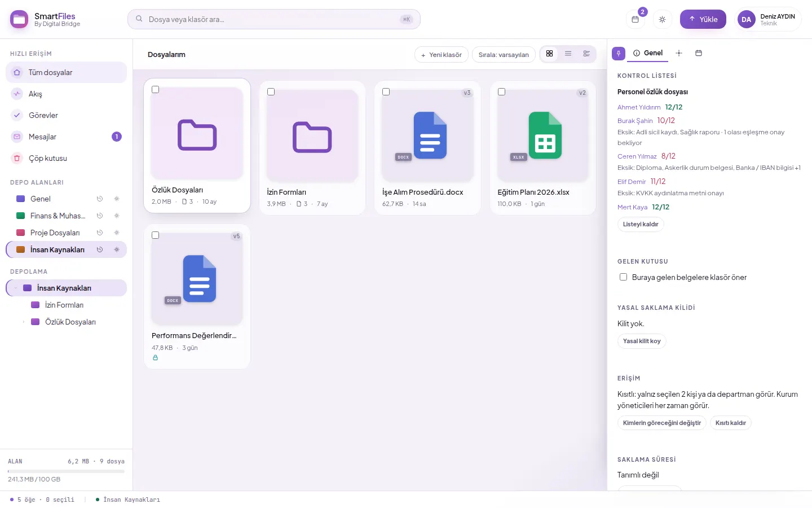This screenshot has height=508, width=812.
Task: Click the SmartFiles logo icon
Action: 19,19
